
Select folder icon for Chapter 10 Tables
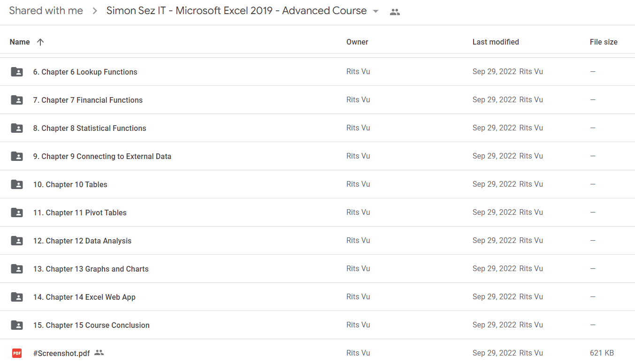coord(17,184)
